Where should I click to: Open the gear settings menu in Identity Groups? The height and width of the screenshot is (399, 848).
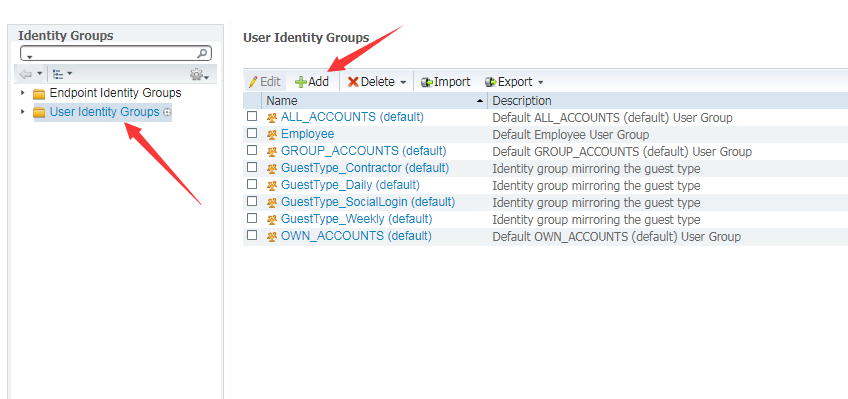tap(199, 74)
